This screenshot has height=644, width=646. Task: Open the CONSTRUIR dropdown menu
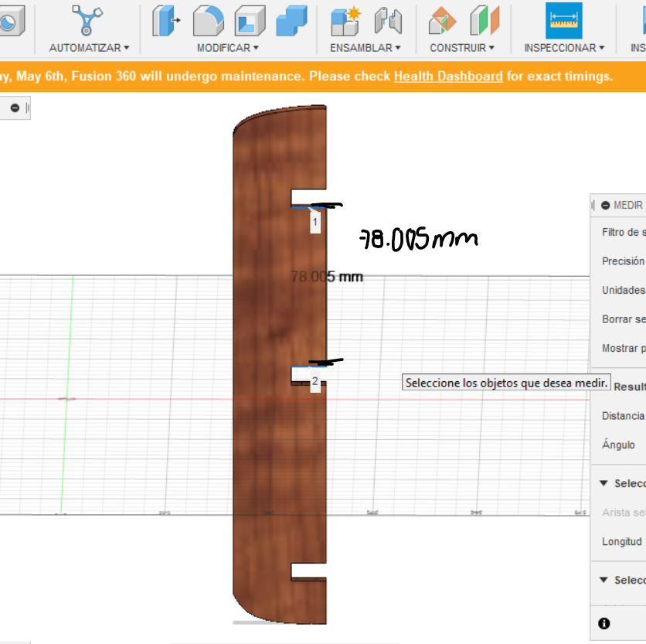[x=462, y=48]
